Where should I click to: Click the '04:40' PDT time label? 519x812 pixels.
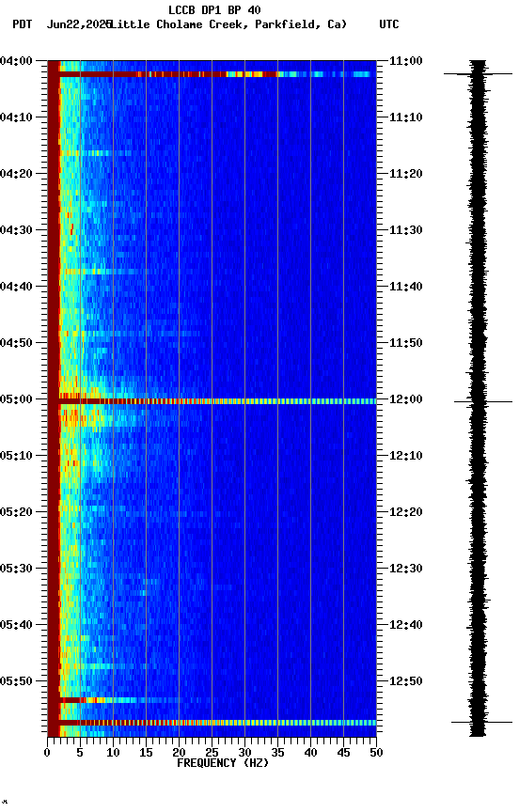(x=16, y=287)
